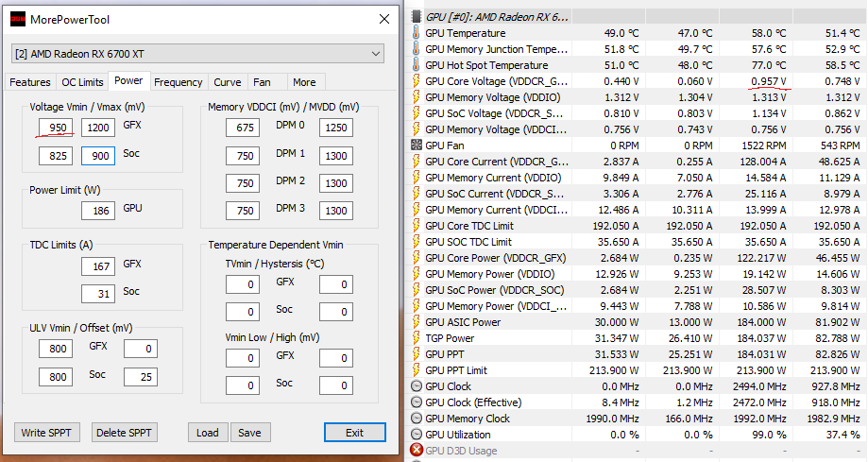Click DPM 3 MVDD field showing 1300
Screen dimensions: 868x462
[x=336, y=211]
